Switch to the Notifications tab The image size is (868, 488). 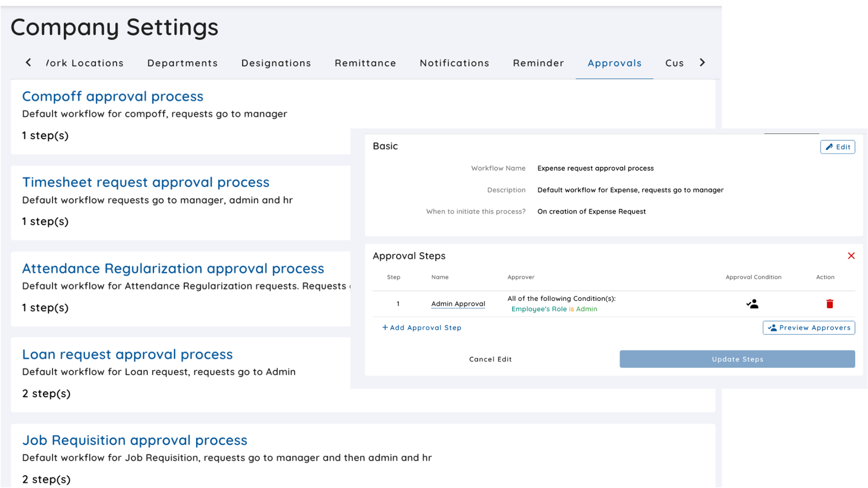pos(454,63)
